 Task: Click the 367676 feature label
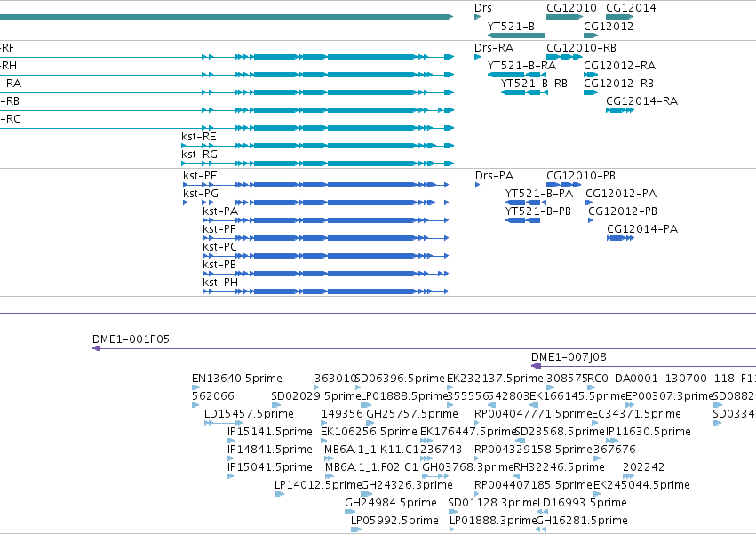615,449
